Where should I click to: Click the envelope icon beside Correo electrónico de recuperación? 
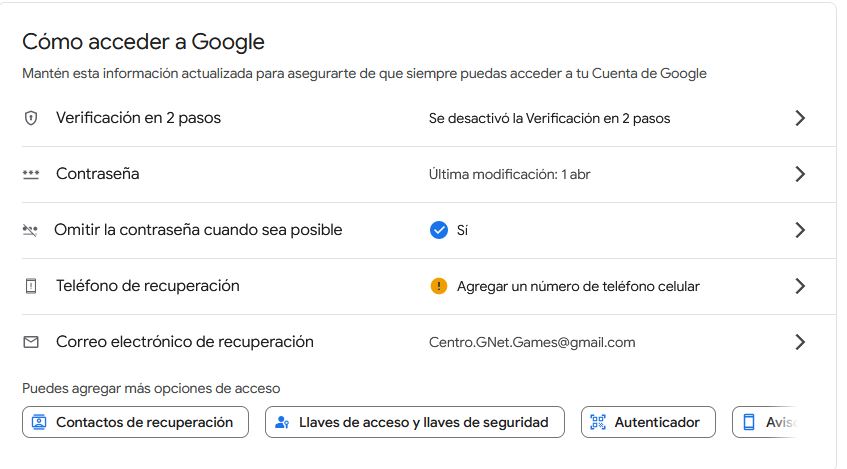(x=31, y=342)
